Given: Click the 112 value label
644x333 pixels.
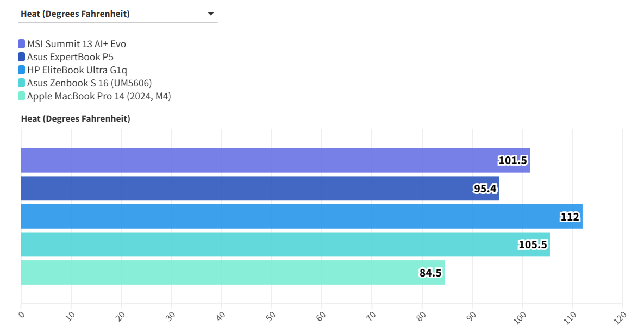Looking at the screenshot, I should point(570,217).
